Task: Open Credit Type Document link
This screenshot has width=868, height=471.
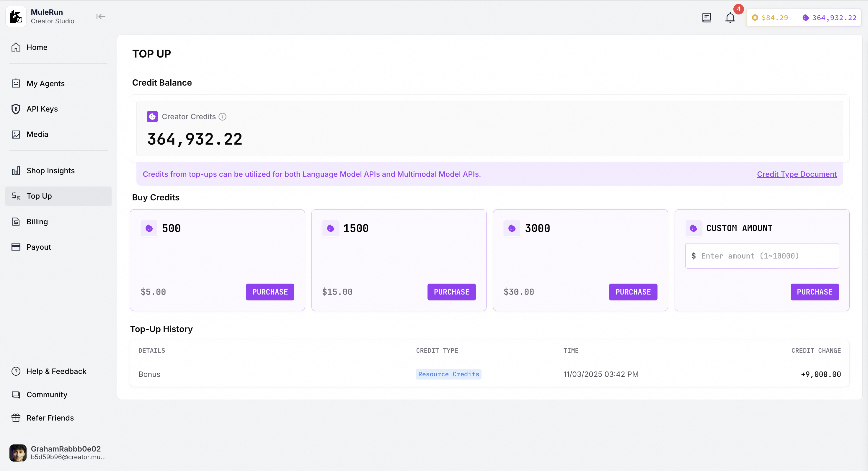Action: (797, 174)
